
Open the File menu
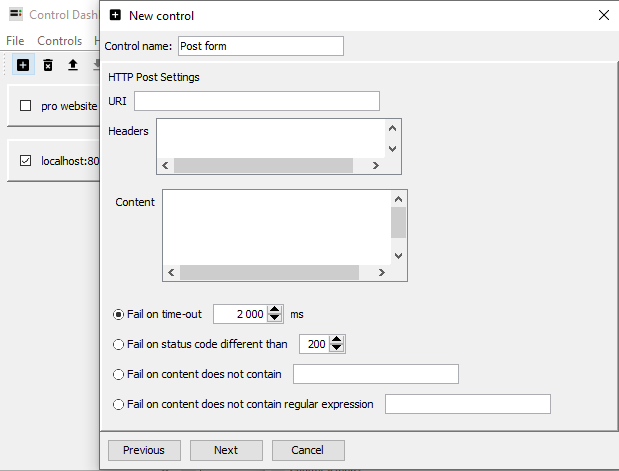[15, 41]
